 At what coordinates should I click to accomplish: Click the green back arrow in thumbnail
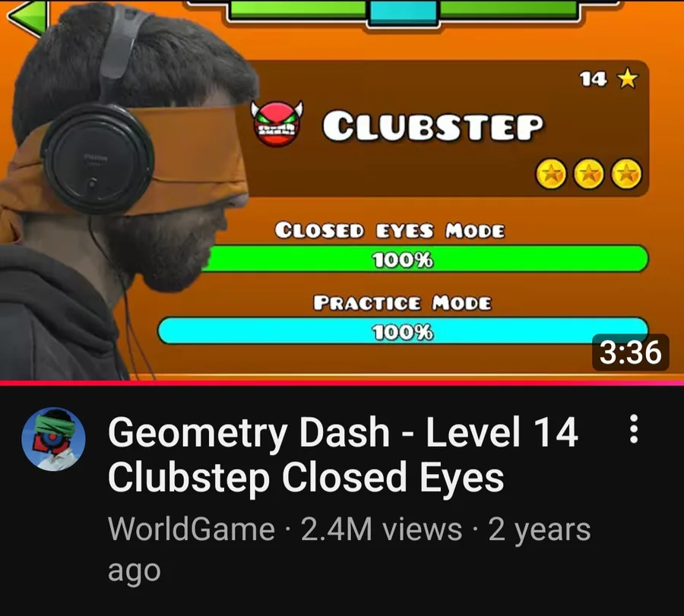27,18
